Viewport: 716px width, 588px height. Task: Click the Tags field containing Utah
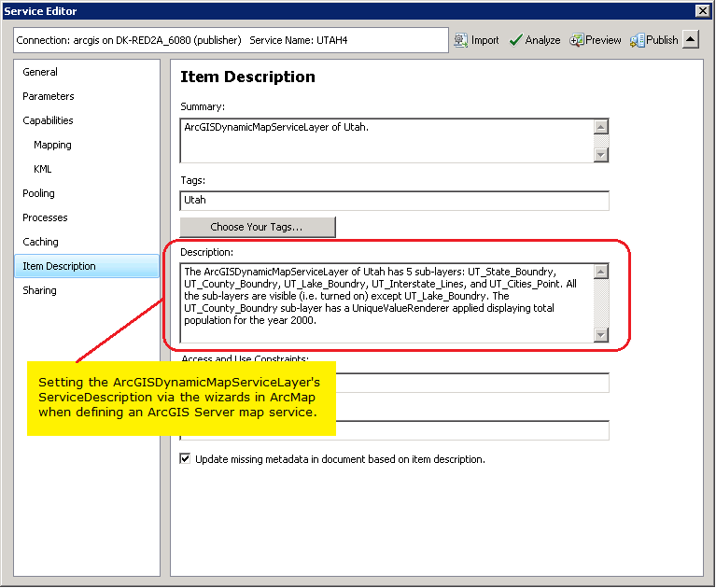click(395, 201)
